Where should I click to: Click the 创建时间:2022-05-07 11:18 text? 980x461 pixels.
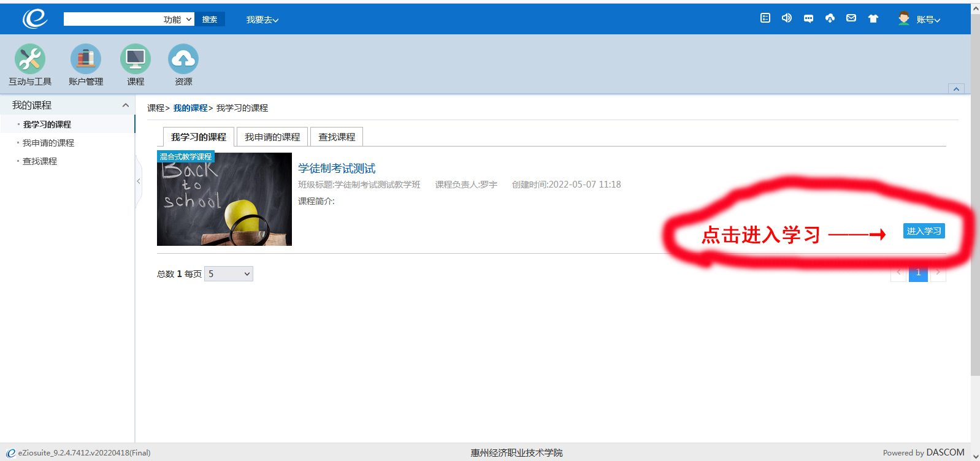pos(567,185)
